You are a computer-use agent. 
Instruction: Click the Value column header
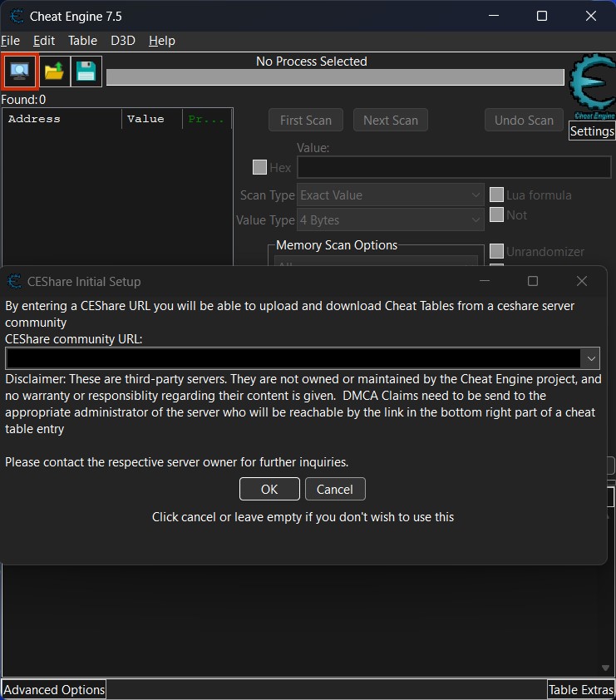[x=152, y=119]
